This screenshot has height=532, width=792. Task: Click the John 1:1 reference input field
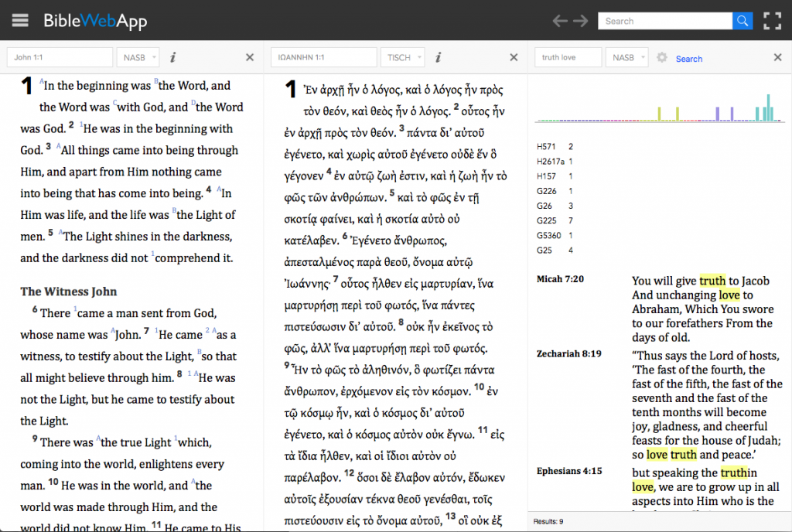60,56
